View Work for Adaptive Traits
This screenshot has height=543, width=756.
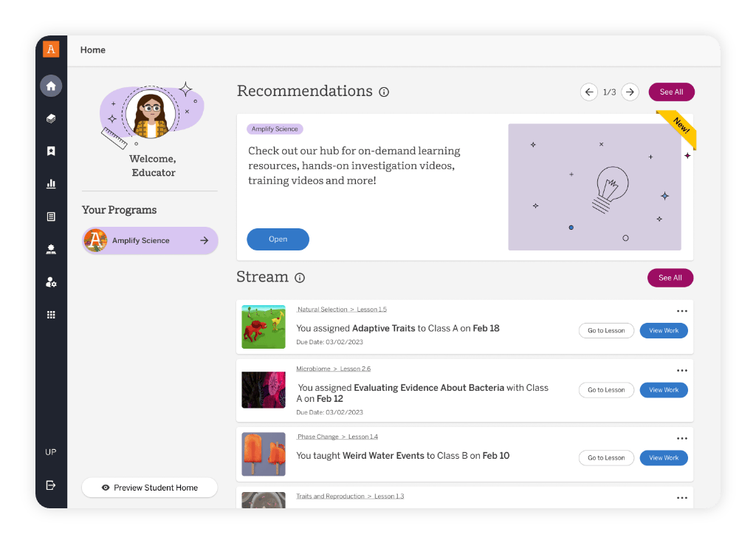(x=664, y=331)
